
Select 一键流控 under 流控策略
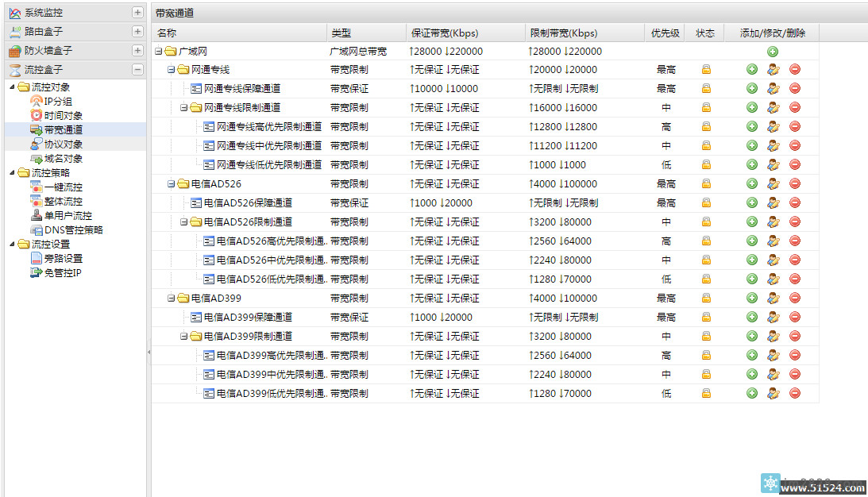(x=63, y=187)
